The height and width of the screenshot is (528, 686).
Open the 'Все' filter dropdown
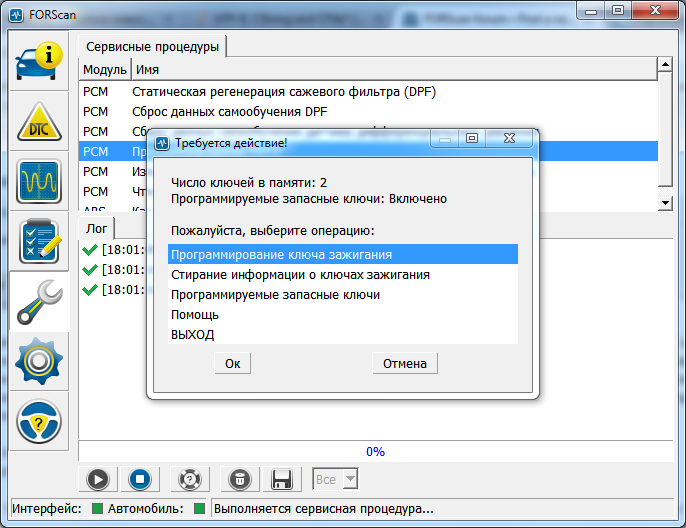[335, 479]
